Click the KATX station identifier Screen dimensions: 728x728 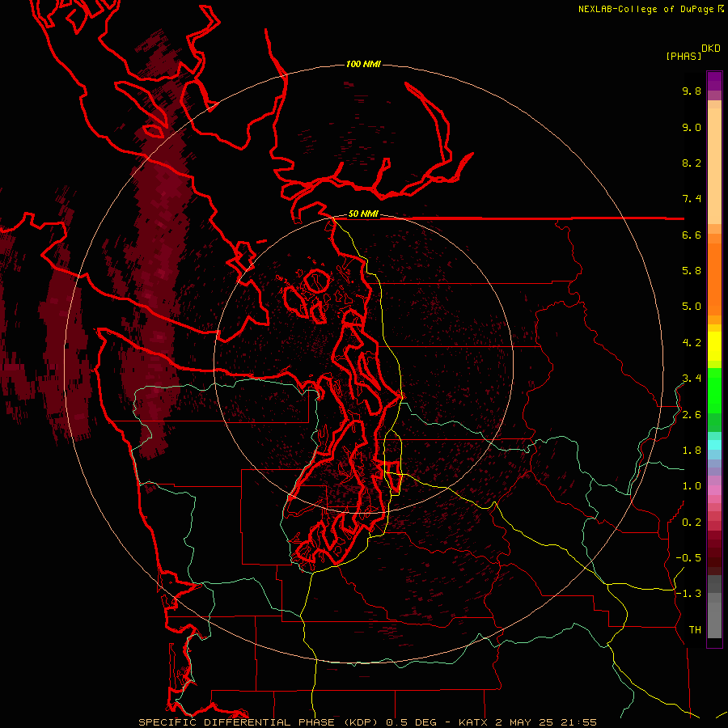point(472,722)
